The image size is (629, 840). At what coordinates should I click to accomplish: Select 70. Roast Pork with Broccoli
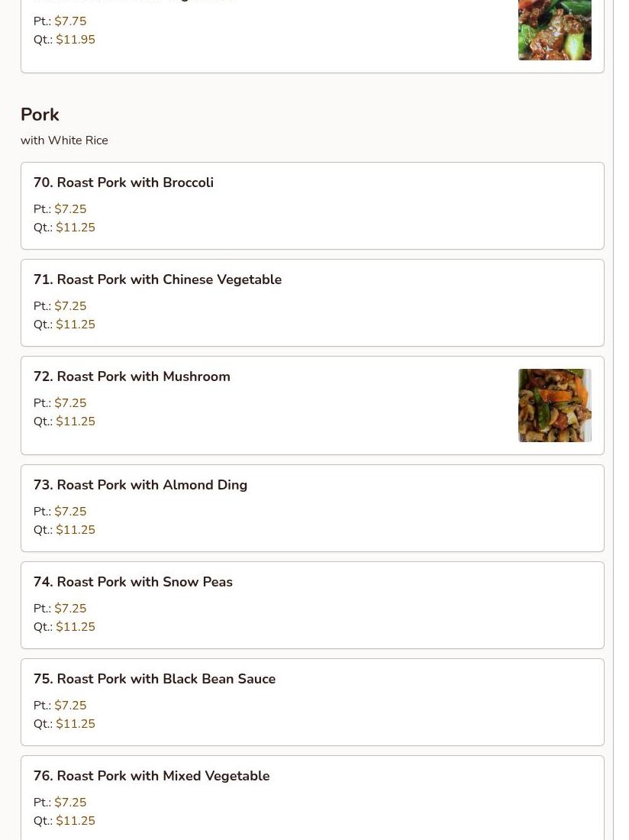(123, 183)
